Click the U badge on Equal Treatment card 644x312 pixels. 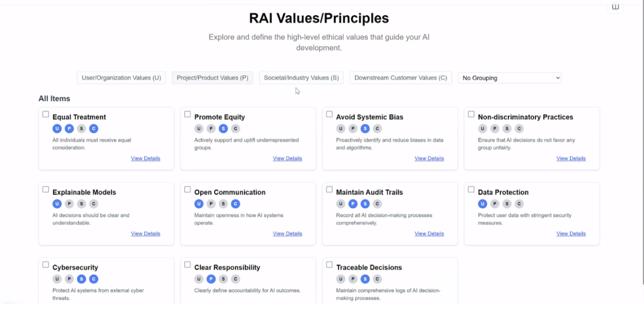point(57,129)
